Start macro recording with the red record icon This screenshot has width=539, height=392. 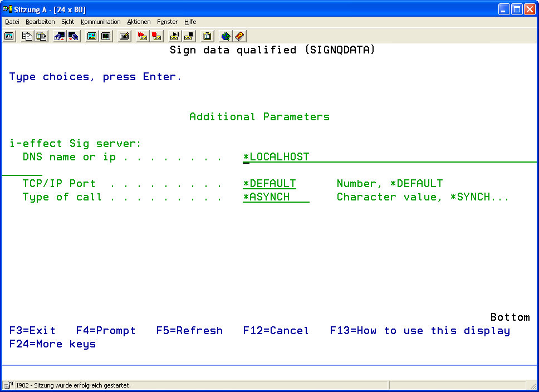tap(143, 36)
